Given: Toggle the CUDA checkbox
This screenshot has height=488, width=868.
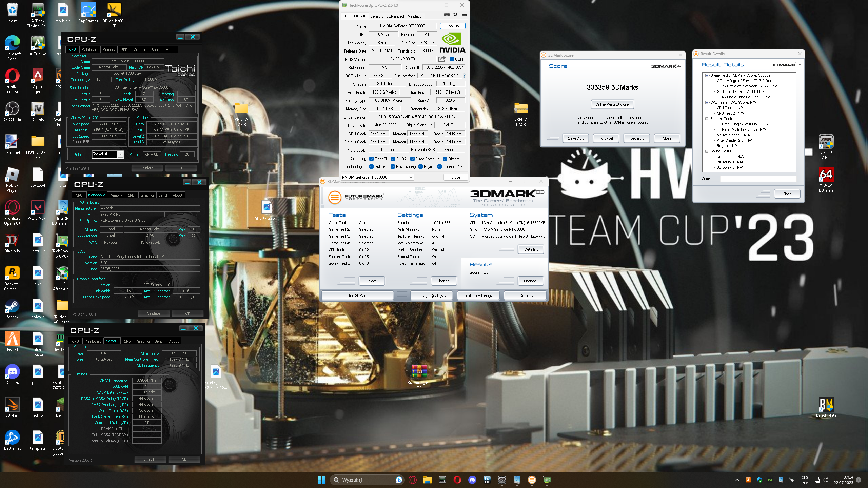Looking at the screenshot, I should pos(393,159).
